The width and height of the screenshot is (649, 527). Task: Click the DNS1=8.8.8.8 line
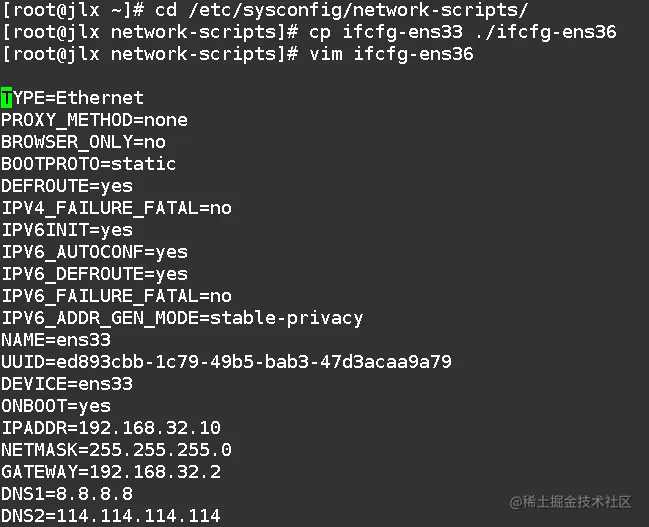tap(66, 494)
